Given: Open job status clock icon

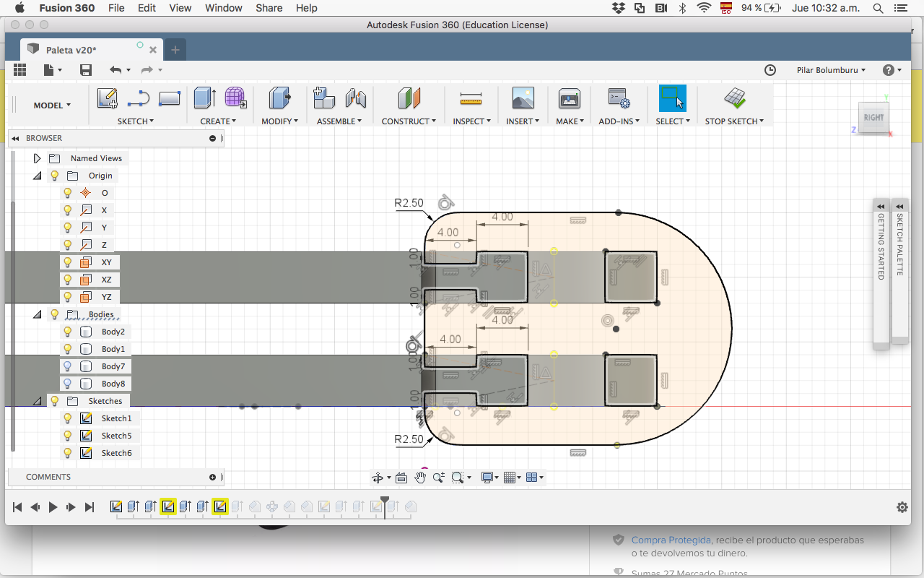Looking at the screenshot, I should 770,70.
